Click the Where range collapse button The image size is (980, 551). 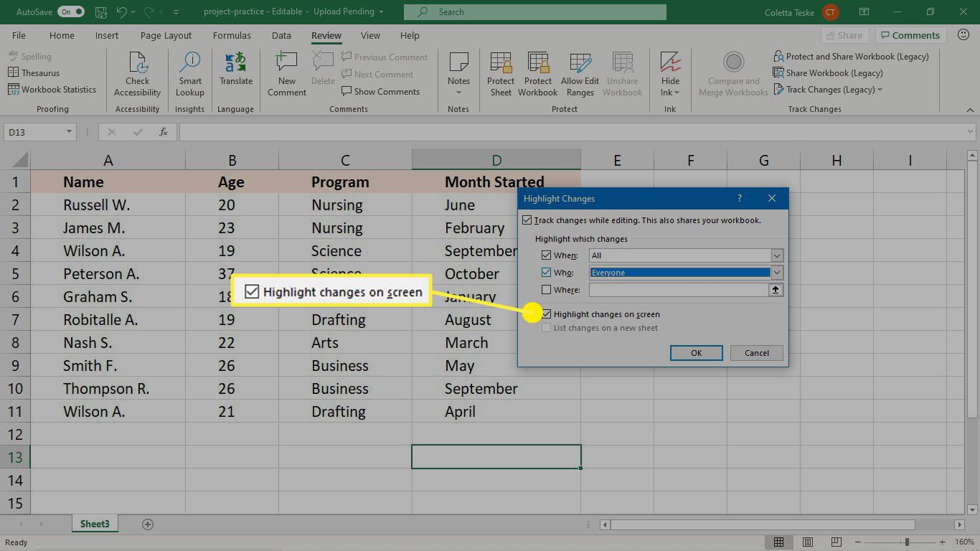click(776, 290)
